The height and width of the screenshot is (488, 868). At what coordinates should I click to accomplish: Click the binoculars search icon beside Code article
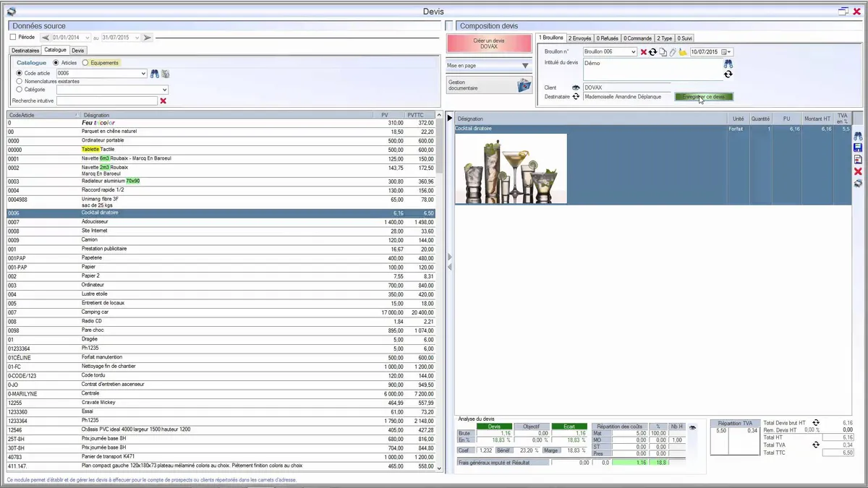[154, 73]
